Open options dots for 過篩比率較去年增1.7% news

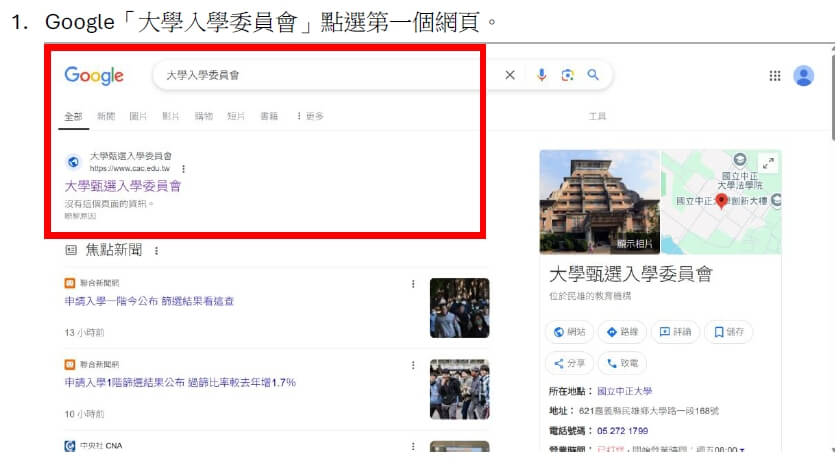413,365
